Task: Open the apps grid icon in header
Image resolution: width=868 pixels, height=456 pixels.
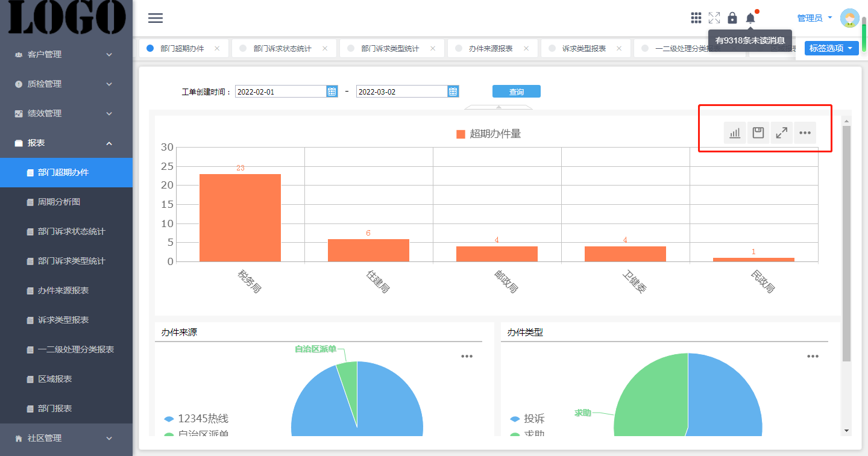Action: (x=696, y=18)
